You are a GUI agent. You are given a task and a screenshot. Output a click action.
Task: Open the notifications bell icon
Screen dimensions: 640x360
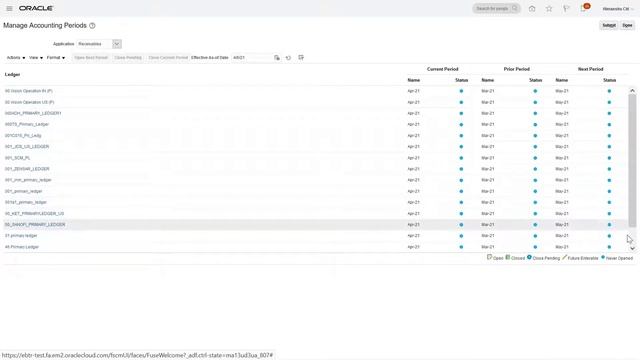click(584, 9)
